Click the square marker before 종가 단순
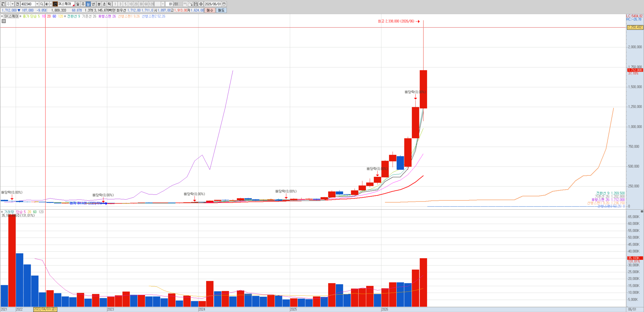Viewport: 644px width, 312px height. click(20, 16)
